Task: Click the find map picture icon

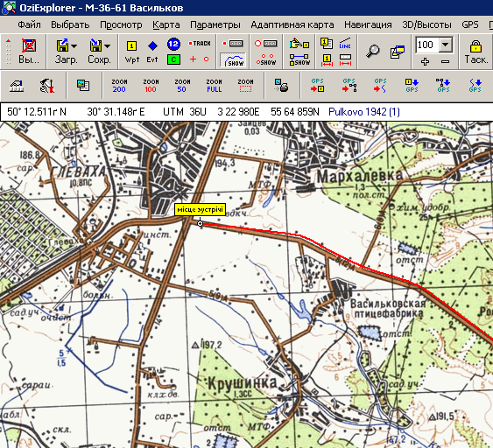Action: click(83, 86)
